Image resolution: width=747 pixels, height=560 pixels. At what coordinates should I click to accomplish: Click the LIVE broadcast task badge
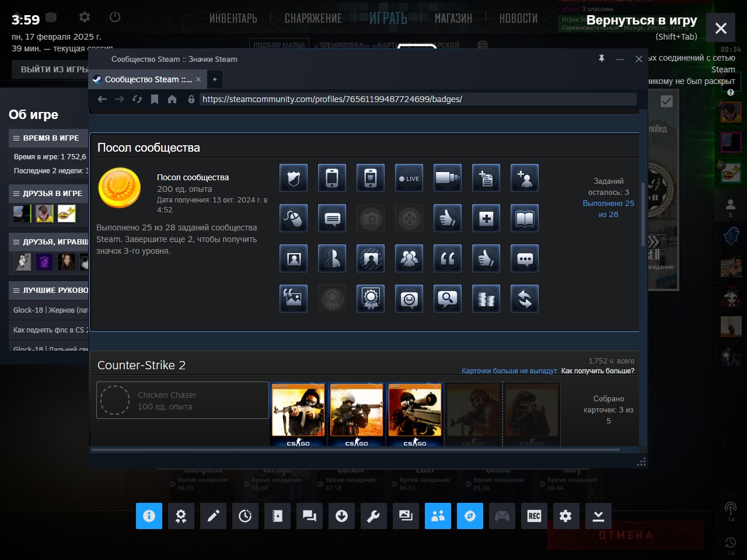tap(409, 178)
